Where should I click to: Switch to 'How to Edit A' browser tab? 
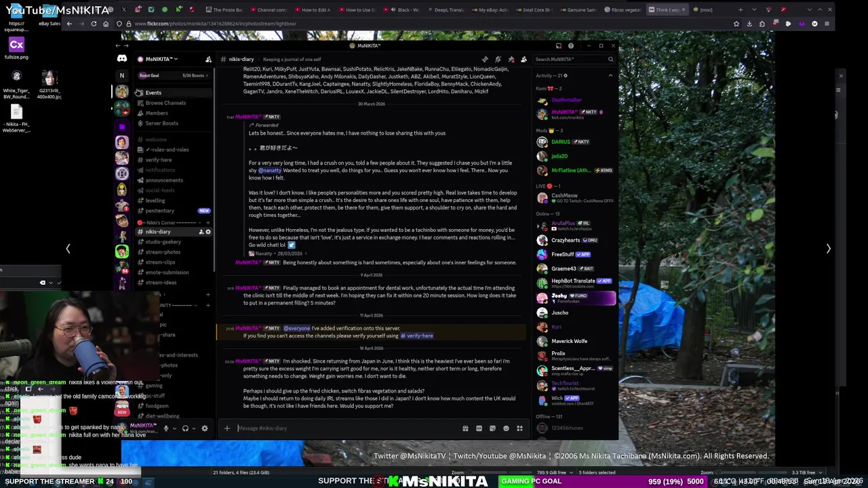tap(312, 9)
